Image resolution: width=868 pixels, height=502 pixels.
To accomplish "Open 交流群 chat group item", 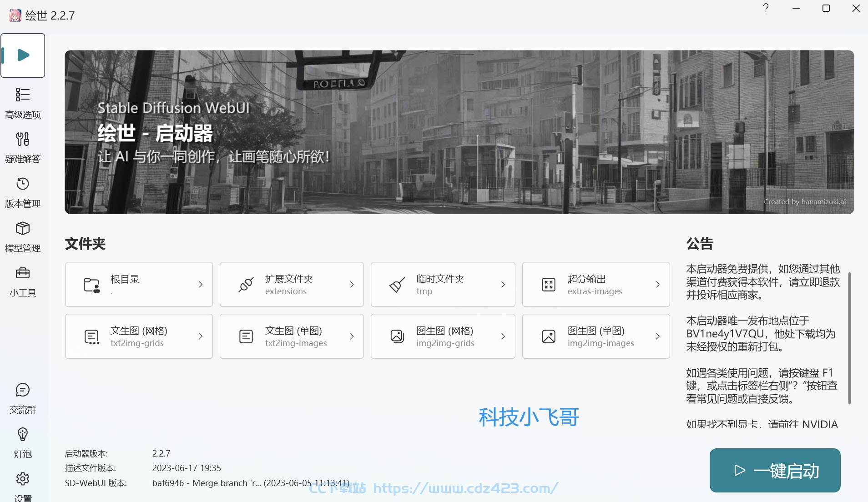I will (x=23, y=398).
